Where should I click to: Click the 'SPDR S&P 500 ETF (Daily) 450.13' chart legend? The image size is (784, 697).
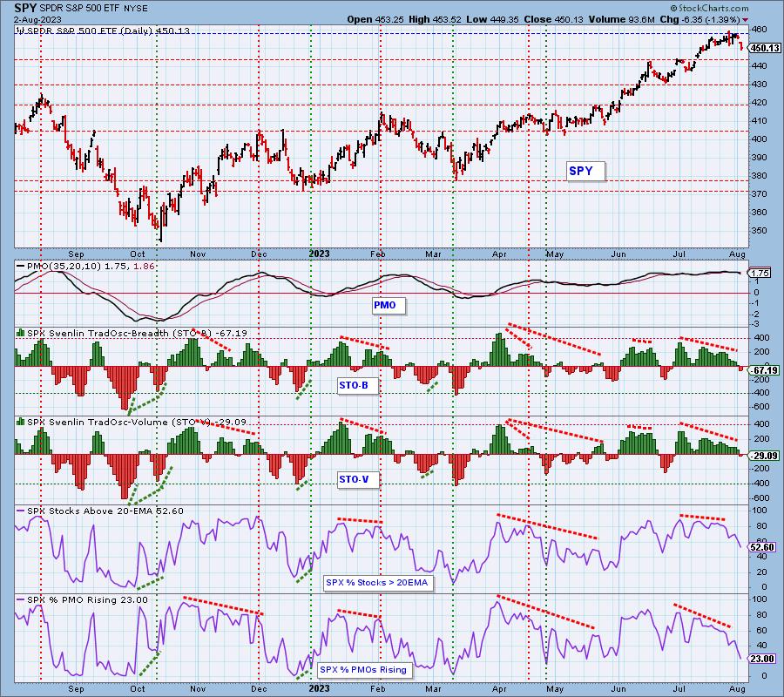pos(103,30)
